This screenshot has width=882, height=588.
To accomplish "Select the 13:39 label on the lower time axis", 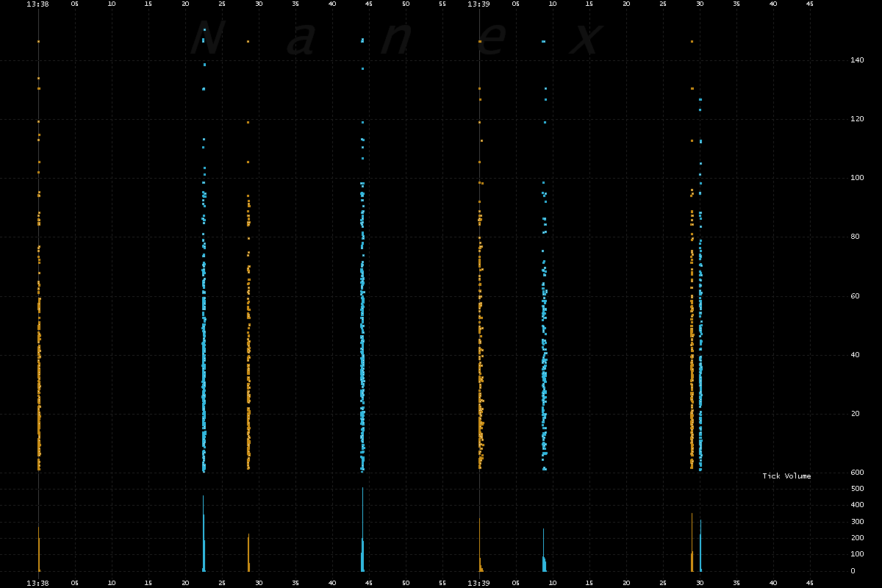I will click(479, 583).
